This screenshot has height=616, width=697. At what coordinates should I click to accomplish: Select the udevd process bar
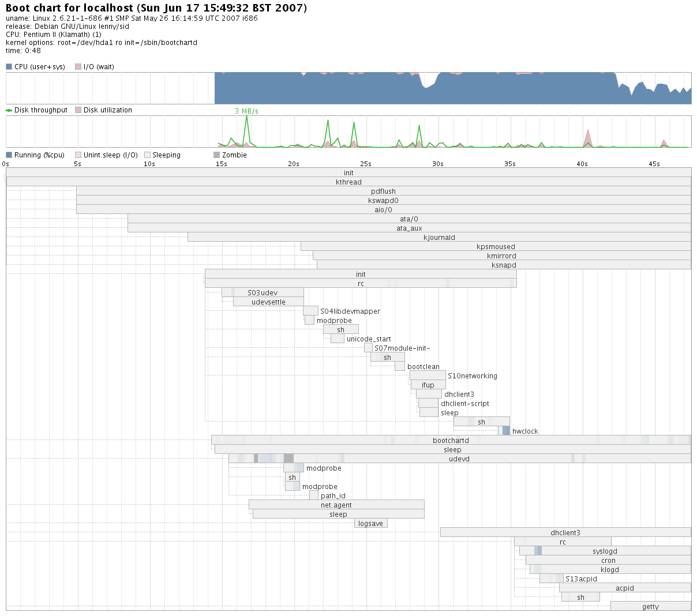click(459, 459)
